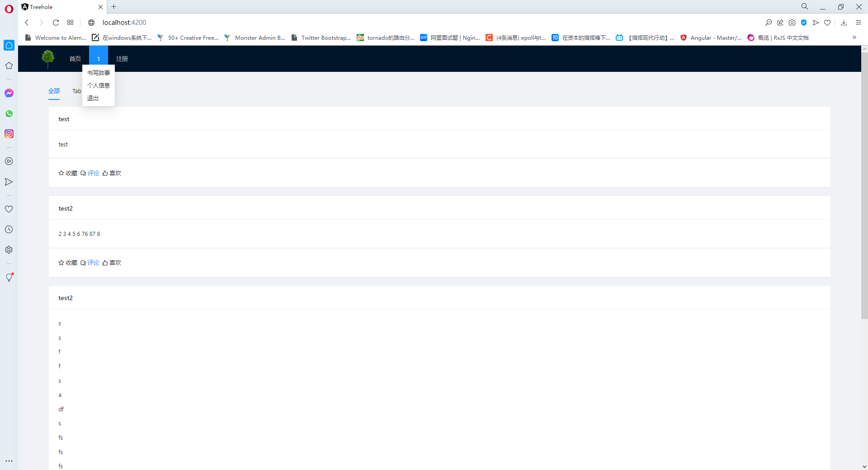Open Messenger in the sidebar
This screenshot has width=868, height=470.
pos(9,93)
